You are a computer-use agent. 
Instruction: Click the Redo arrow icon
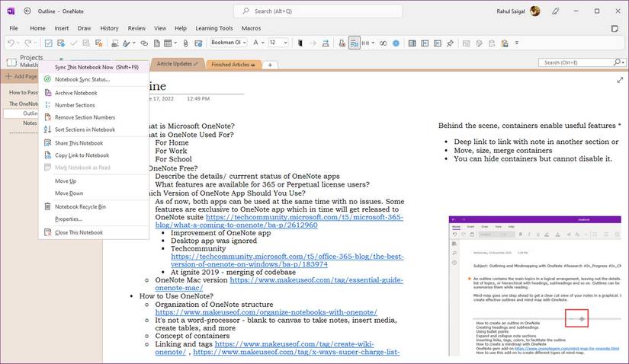click(x=27, y=43)
